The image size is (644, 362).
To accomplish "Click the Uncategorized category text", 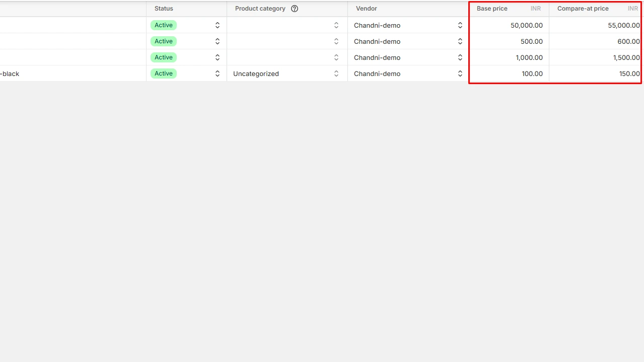I will coord(256,74).
